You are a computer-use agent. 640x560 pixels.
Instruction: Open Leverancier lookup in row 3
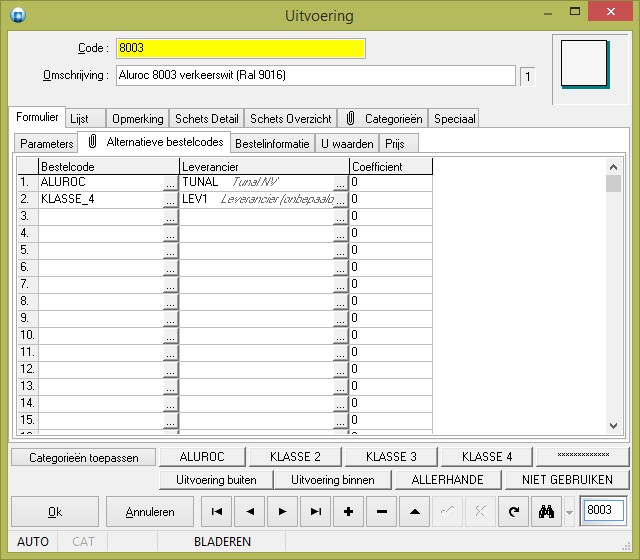pos(340,217)
